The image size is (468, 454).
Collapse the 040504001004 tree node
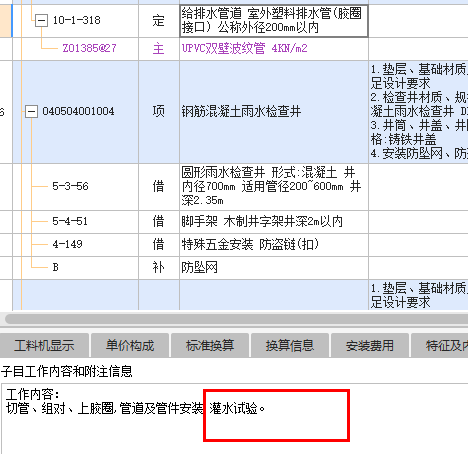click(x=31, y=111)
